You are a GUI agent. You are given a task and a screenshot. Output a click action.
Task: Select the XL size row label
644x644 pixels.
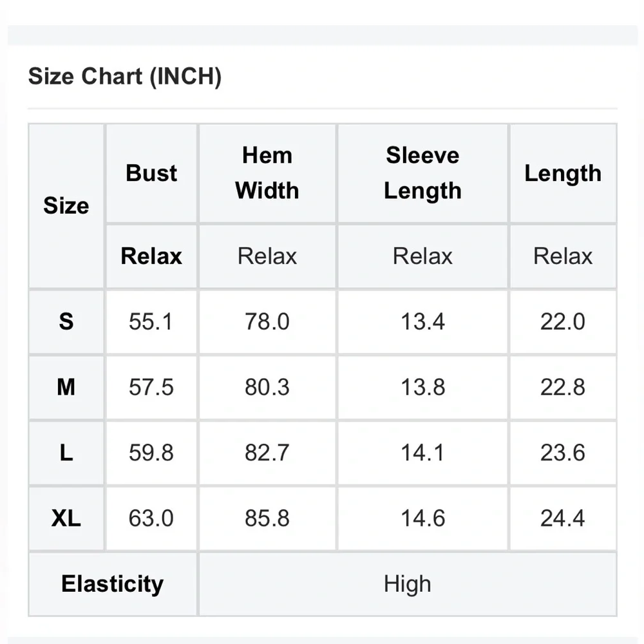tap(66, 518)
